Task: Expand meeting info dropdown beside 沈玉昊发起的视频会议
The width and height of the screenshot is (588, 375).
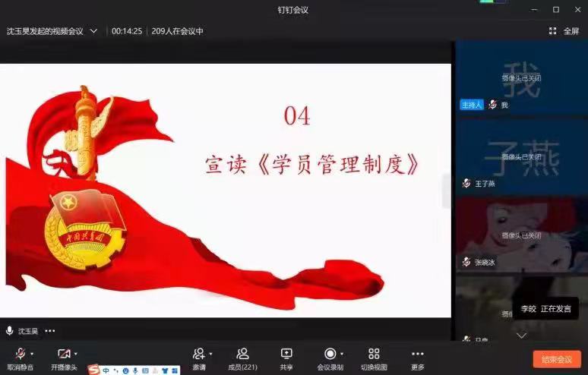Action: coord(94,31)
